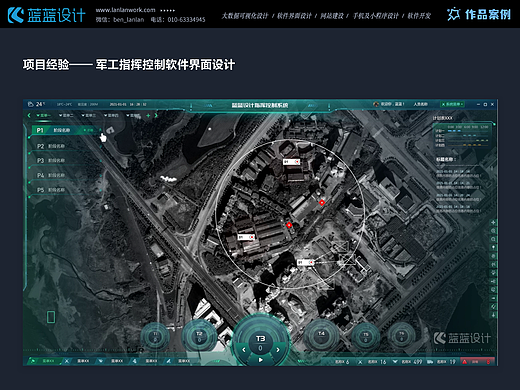520x390 pixels.
Task: Select the upper white target label on map
Action: [x=291, y=162]
